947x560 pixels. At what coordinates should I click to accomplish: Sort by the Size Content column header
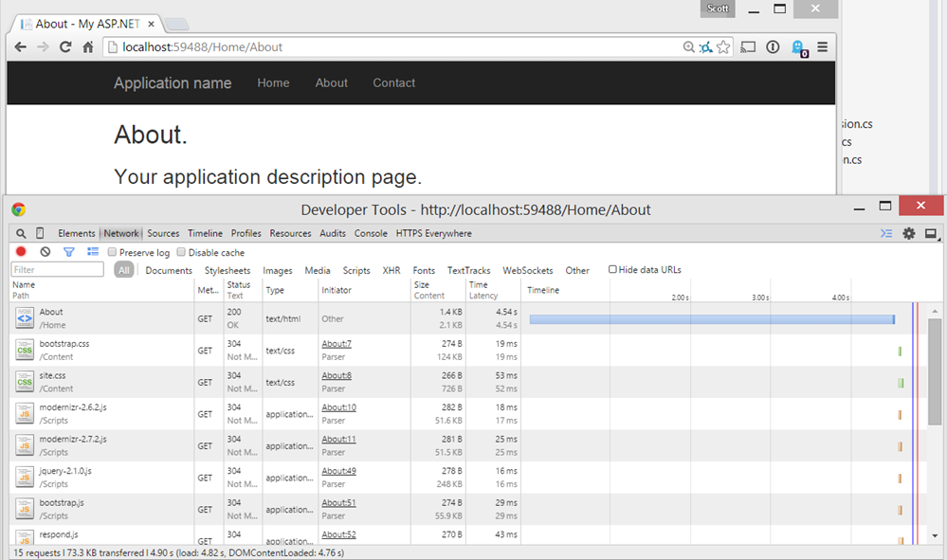click(x=437, y=290)
